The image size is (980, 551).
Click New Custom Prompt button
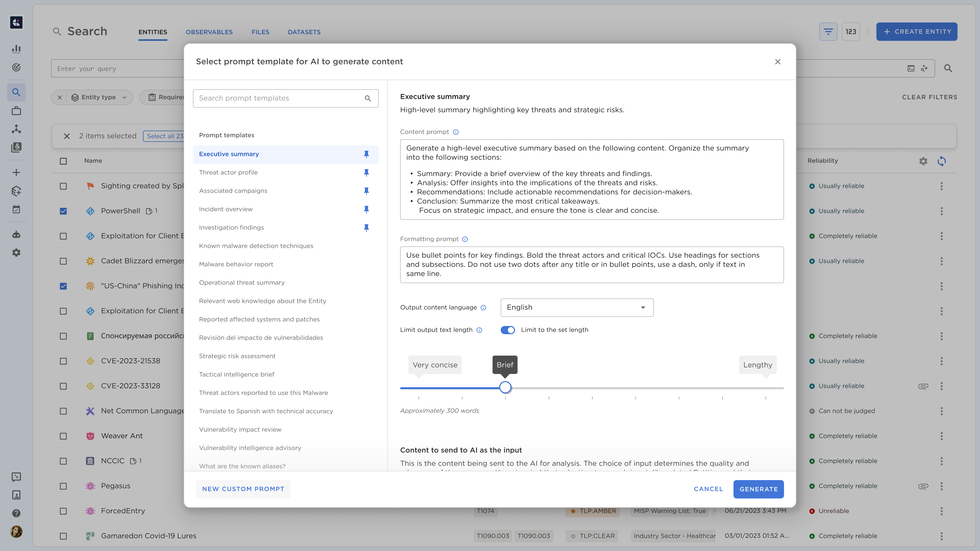243,489
